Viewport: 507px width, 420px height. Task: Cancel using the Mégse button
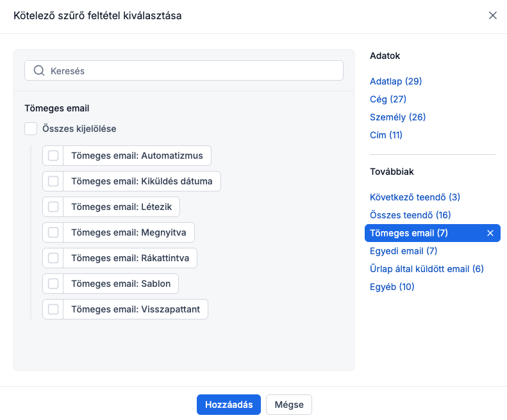pyautogui.click(x=288, y=405)
